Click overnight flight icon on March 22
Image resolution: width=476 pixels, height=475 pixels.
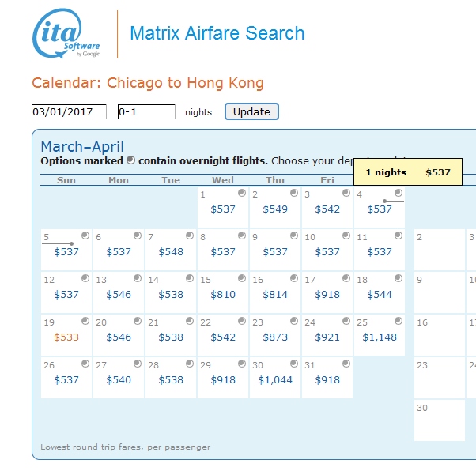[x=241, y=321]
